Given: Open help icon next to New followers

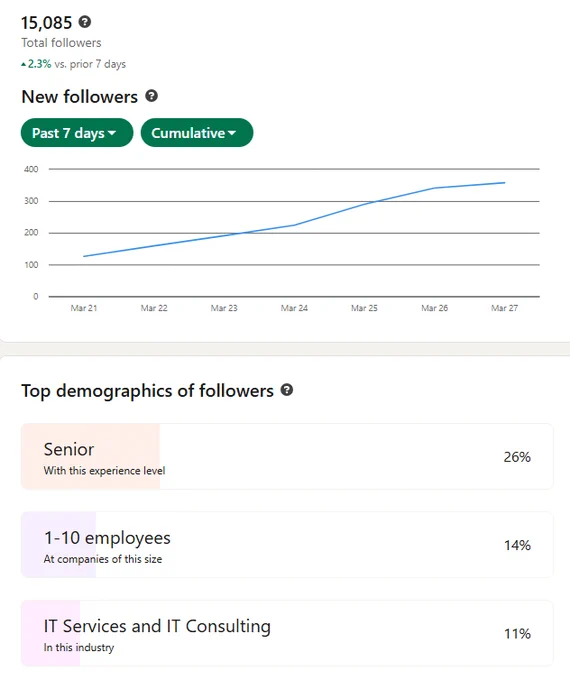Looking at the screenshot, I should pyautogui.click(x=151, y=96).
